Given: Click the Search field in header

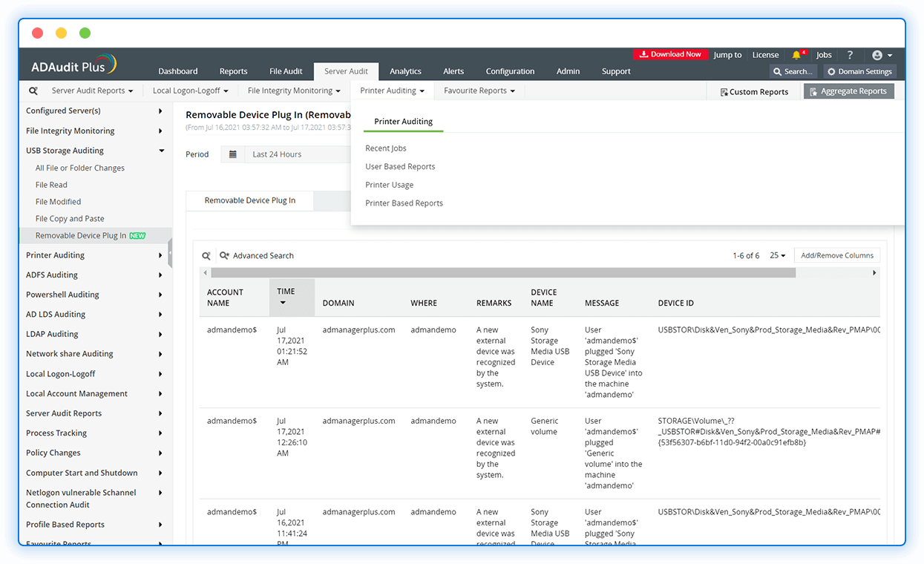Looking at the screenshot, I should 793,71.
